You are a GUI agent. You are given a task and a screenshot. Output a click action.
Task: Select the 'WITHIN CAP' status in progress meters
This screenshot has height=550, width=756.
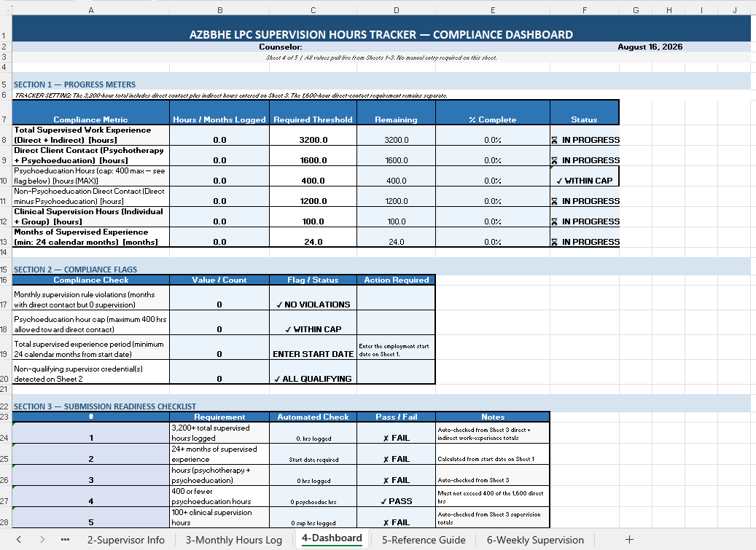point(585,176)
